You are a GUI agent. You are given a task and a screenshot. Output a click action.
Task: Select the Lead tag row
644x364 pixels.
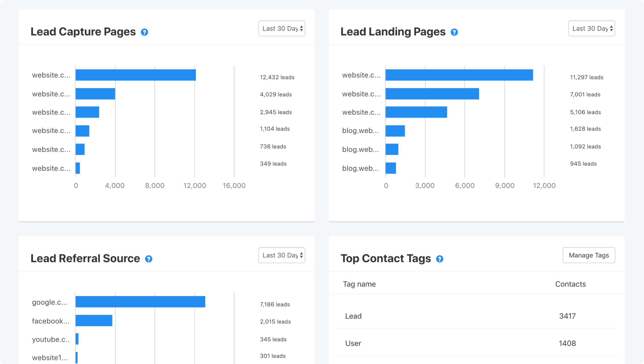[353, 316]
